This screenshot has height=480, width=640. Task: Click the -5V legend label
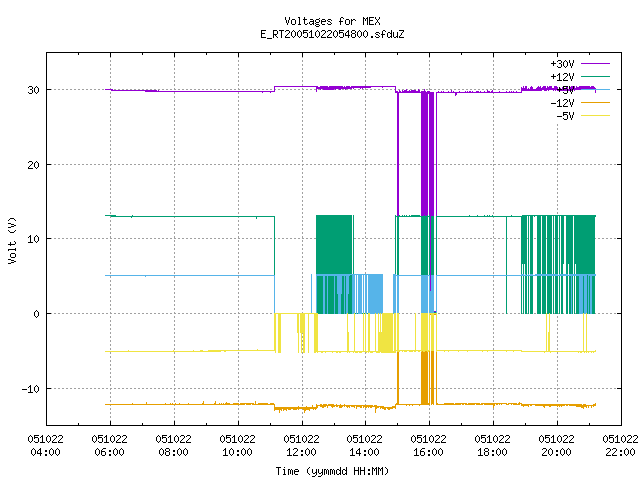pyautogui.click(x=565, y=116)
